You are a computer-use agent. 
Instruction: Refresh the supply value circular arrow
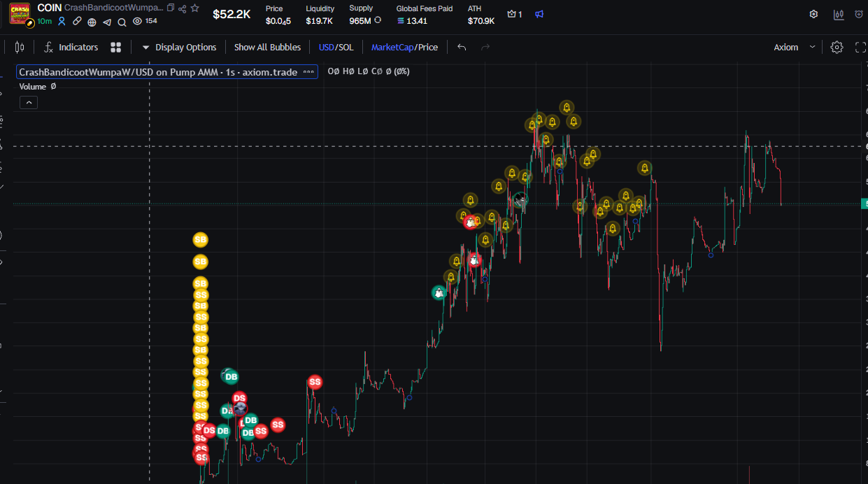coord(378,20)
